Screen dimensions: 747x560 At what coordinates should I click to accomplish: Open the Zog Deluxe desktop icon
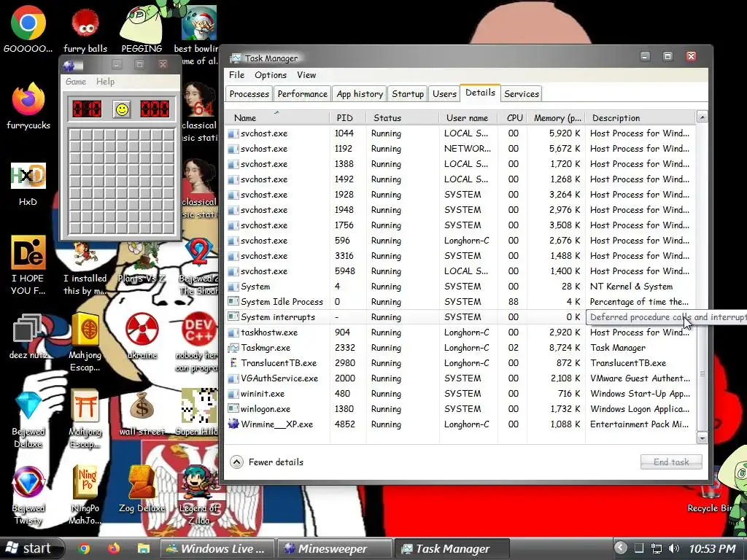click(142, 489)
